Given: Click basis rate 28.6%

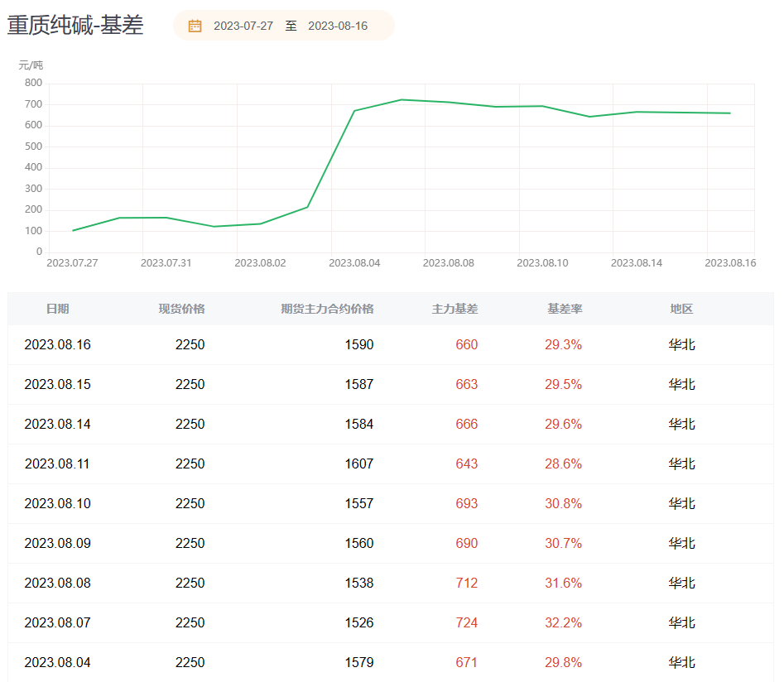Looking at the screenshot, I should (564, 464).
